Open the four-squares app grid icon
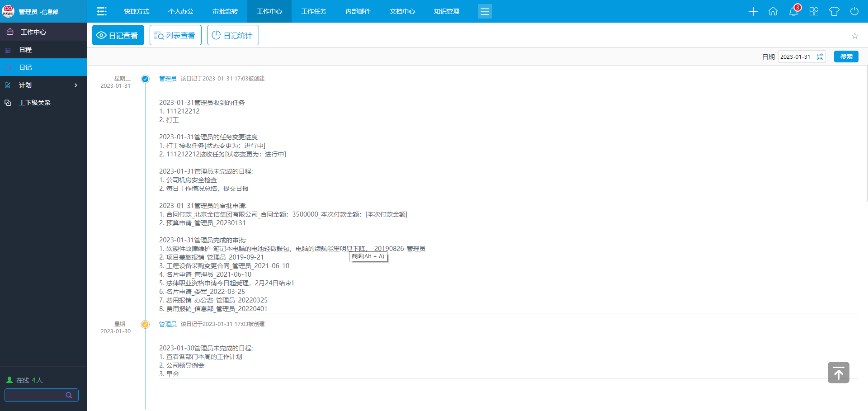Image resolution: width=868 pixels, height=411 pixels. coord(814,11)
